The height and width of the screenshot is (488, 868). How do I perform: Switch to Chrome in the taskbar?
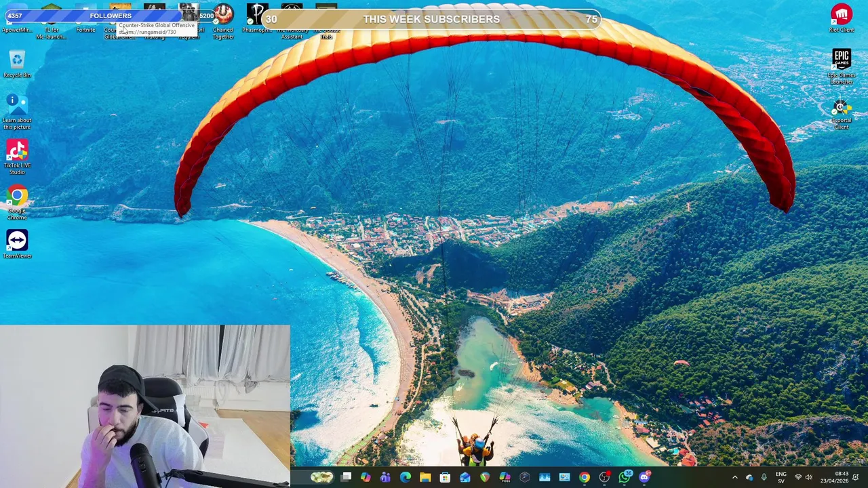(x=585, y=477)
